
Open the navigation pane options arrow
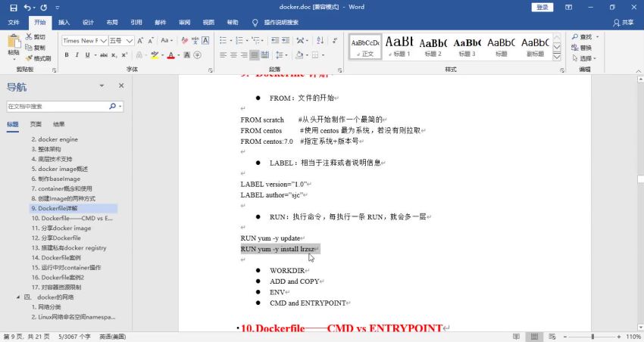pyautogui.click(x=102, y=85)
